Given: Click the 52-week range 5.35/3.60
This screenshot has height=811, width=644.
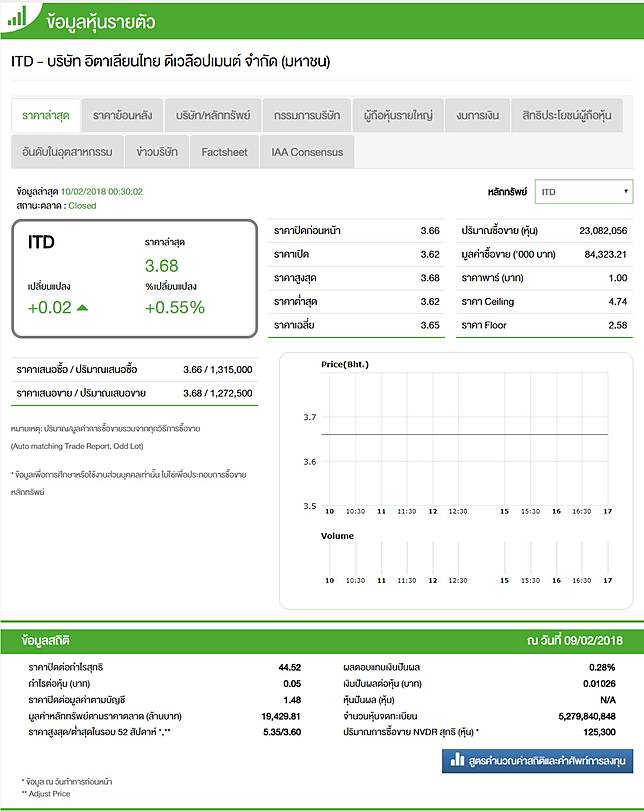Looking at the screenshot, I should tap(282, 732).
